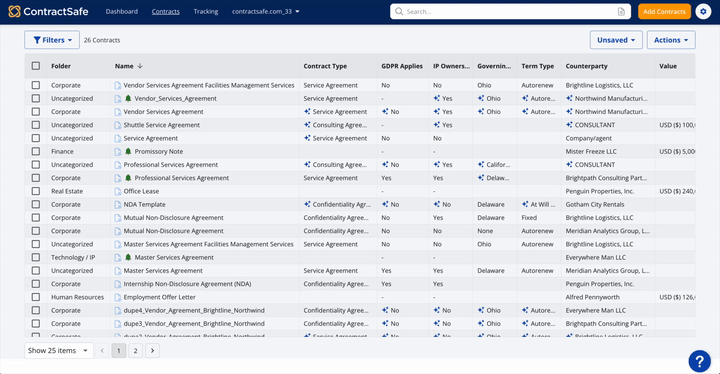Select the Employment Offer Letter checkbox
The image size is (720, 374).
point(36,297)
